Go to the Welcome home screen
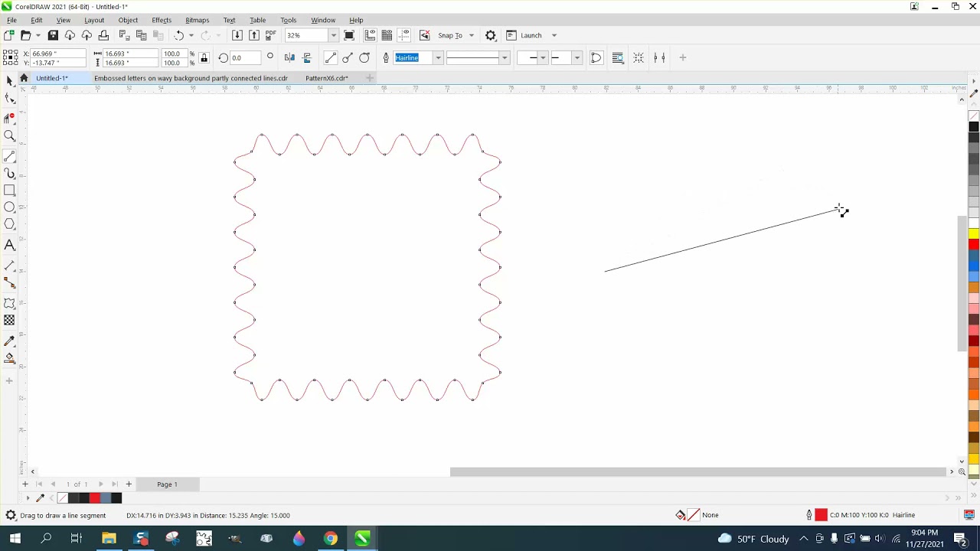Viewport: 980px width, 551px height. pyautogui.click(x=24, y=78)
